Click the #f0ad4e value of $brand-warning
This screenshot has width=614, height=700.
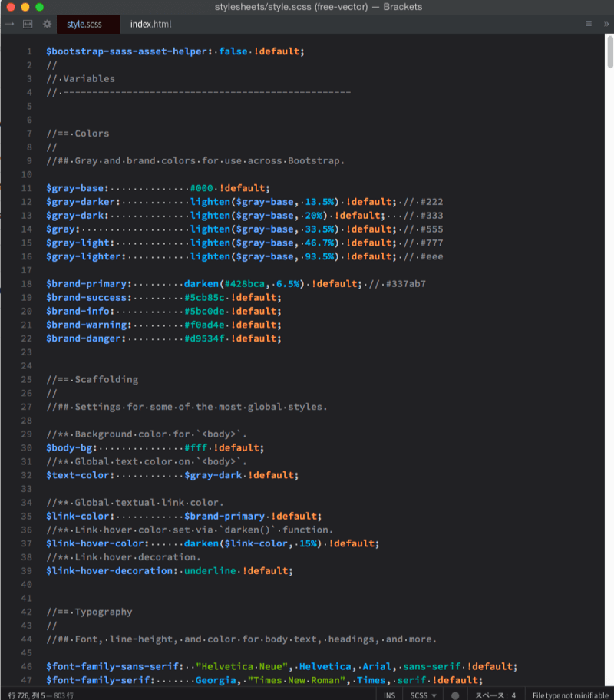pyautogui.click(x=204, y=325)
